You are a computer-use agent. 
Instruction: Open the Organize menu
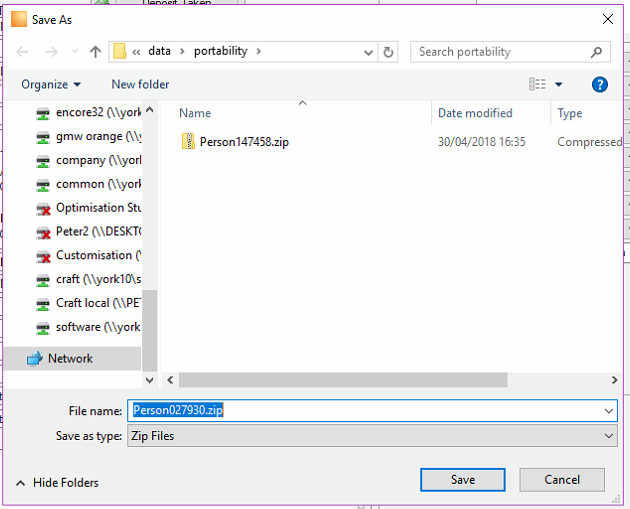click(x=51, y=84)
